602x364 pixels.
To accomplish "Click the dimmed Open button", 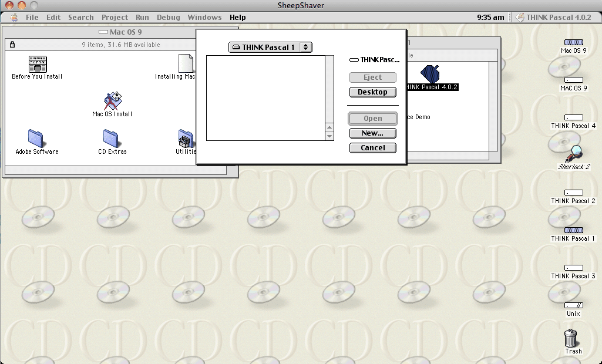I will tap(372, 118).
